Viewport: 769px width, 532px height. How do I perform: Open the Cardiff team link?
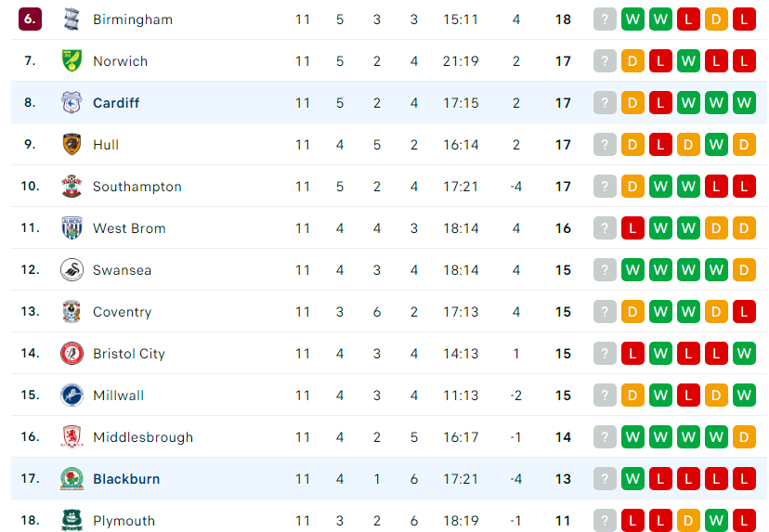[x=116, y=103]
